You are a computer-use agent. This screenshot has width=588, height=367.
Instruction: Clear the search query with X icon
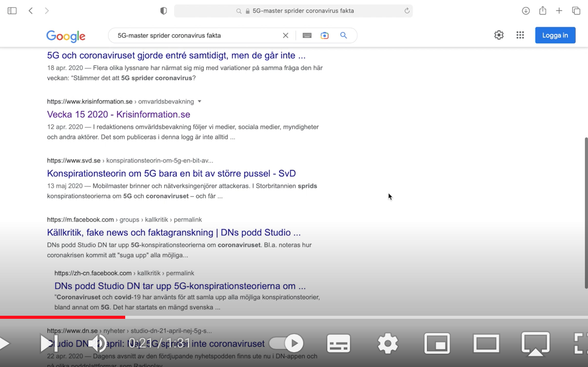click(285, 35)
